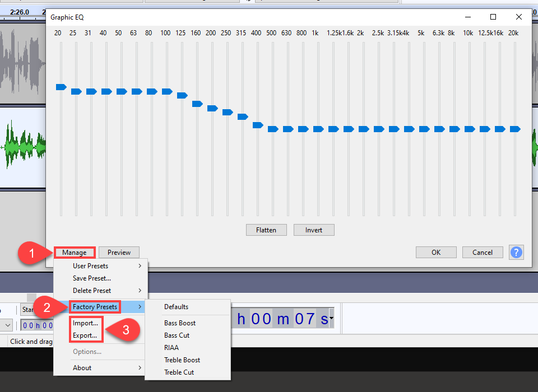
Task: Open Save Preset from the Manage menu
Action: point(92,278)
